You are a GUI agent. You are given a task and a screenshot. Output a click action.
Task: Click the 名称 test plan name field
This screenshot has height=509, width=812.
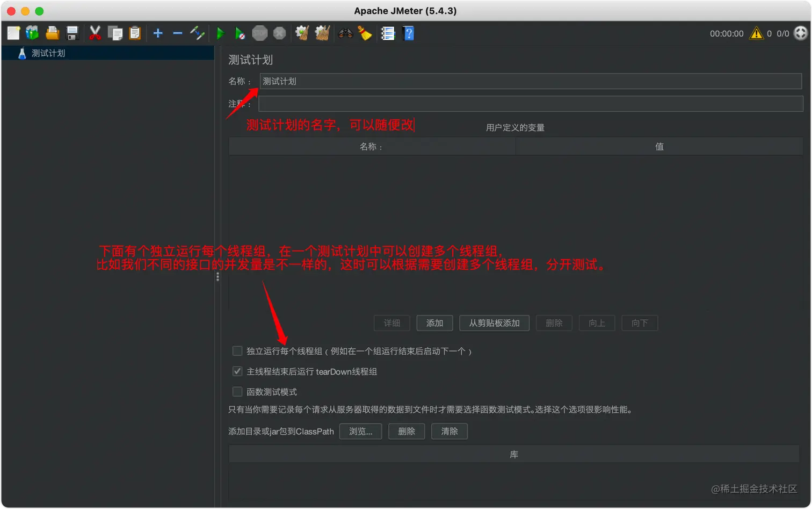[531, 81]
